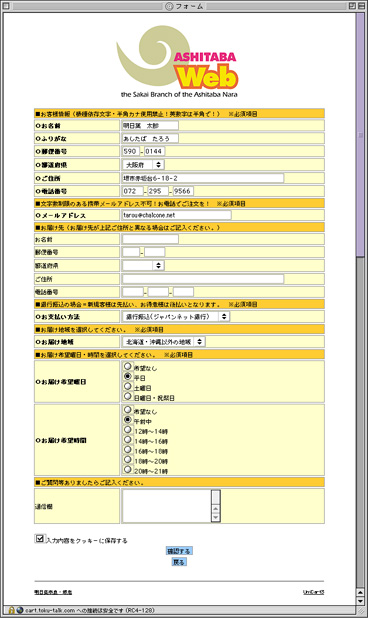Image resolution: width=368 pixels, height=618 pixels.
Task: Click the middle empty delivery phone field
Action: click(x=158, y=292)
